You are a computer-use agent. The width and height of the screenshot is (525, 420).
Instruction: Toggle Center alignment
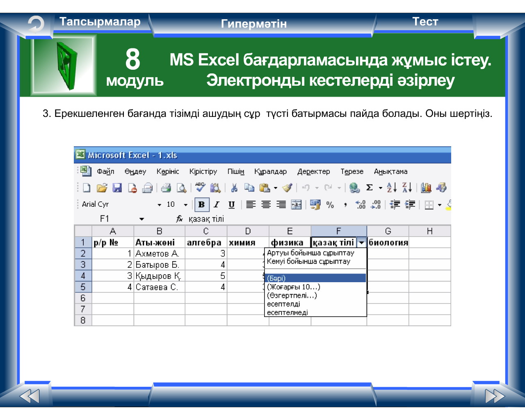click(x=266, y=205)
